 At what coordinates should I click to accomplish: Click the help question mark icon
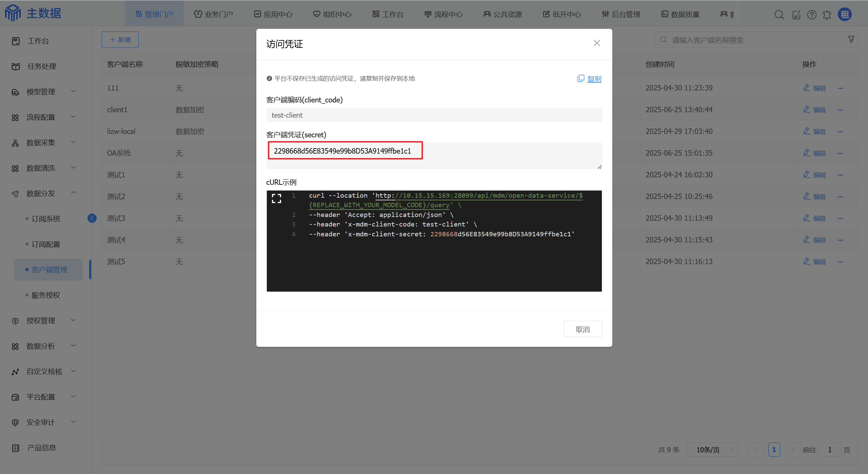pyautogui.click(x=812, y=15)
